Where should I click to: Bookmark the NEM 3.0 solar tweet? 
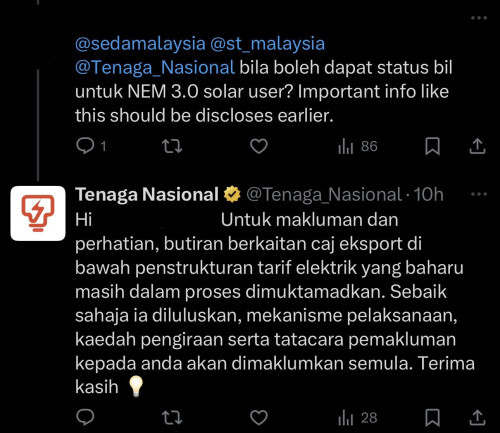pyautogui.click(x=432, y=146)
